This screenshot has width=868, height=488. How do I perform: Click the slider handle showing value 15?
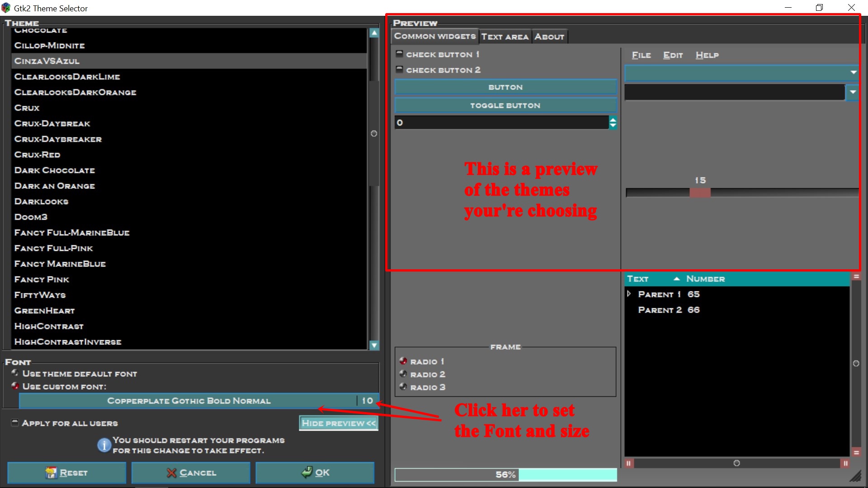click(x=700, y=192)
